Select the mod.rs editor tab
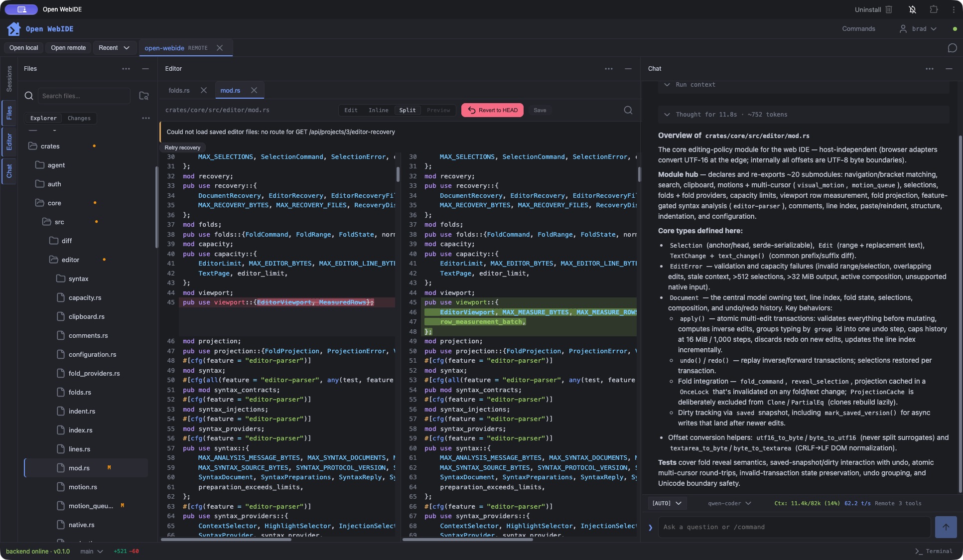This screenshot has height=560, width=963. point(230,90)
